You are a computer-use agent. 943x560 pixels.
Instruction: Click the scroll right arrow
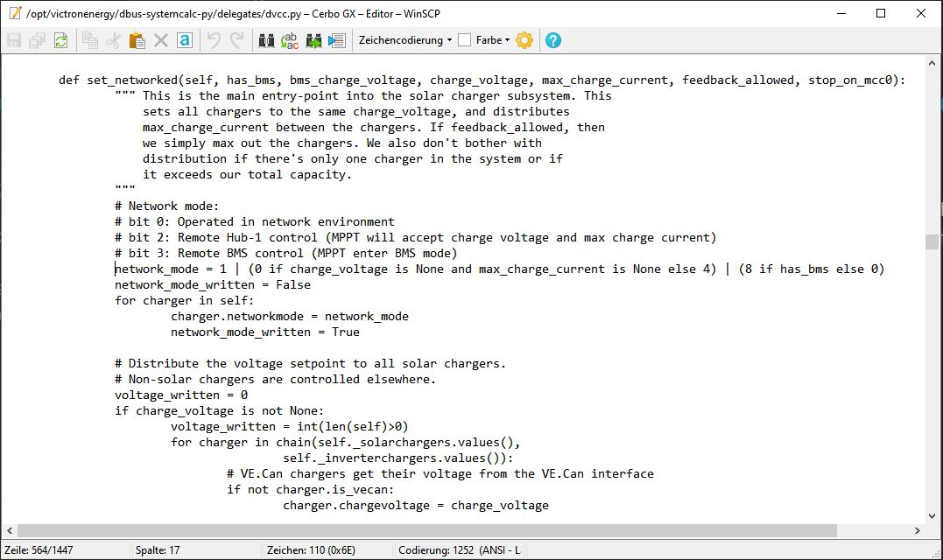click(917, 530)
